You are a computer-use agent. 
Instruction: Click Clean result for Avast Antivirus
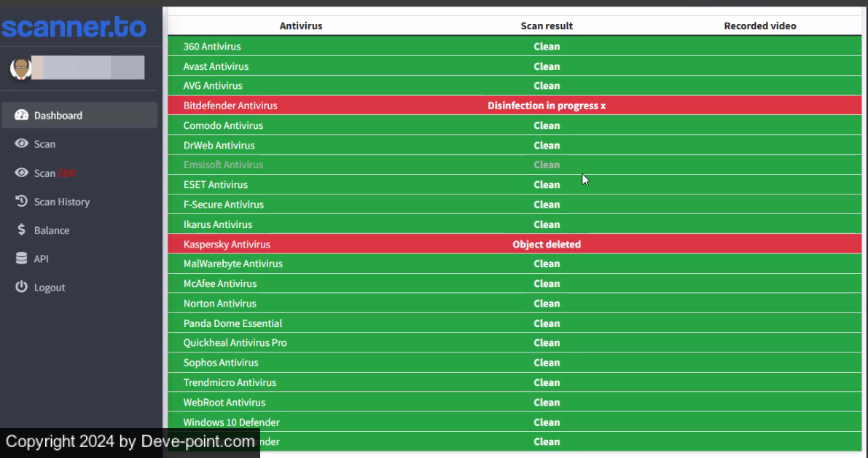pos(547,66)
